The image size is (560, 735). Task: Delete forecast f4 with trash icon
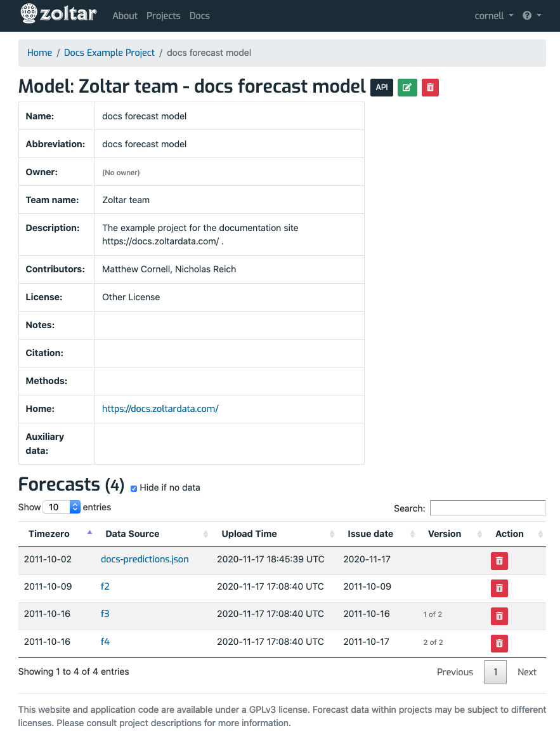tap(499, 644)
